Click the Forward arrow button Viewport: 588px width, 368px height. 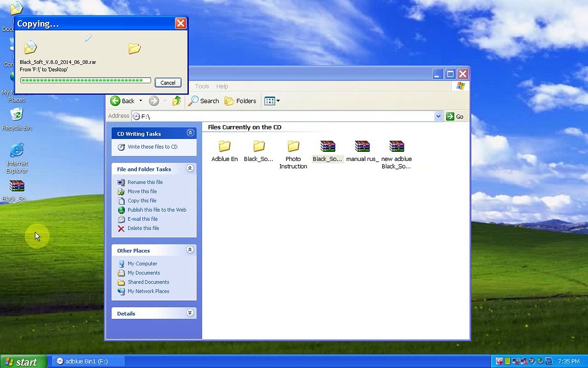[x=154, y=101]
